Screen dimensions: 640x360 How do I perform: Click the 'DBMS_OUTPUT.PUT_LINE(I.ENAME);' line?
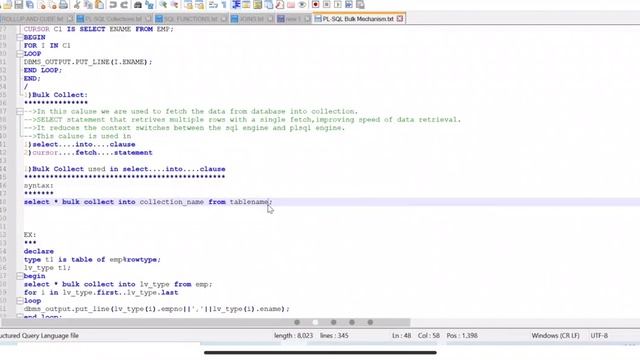point(88,62)
